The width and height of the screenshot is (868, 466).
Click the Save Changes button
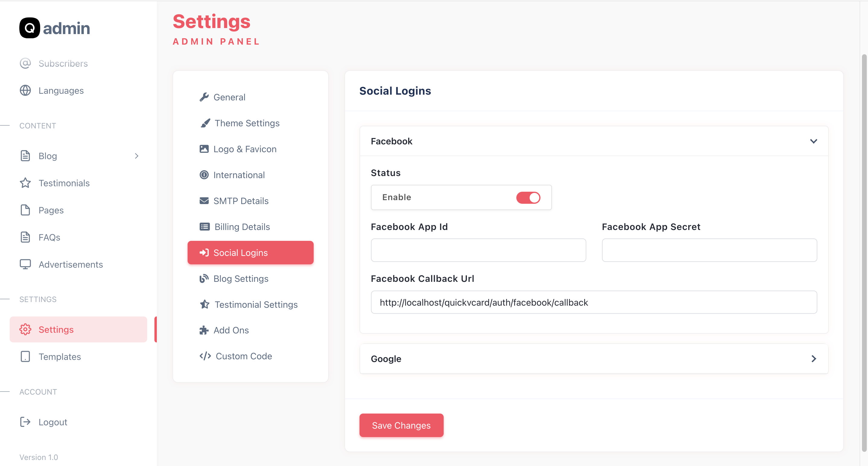point(401,425)
